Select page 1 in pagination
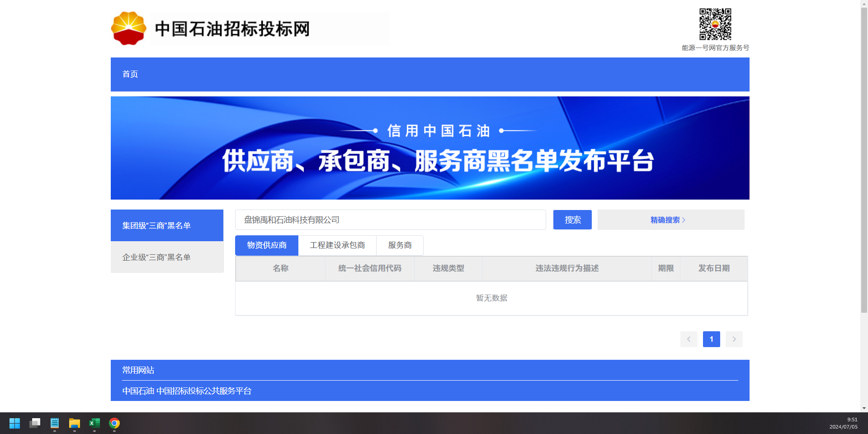The width and height of the screenshot is (868, 434). pos(712,339)
